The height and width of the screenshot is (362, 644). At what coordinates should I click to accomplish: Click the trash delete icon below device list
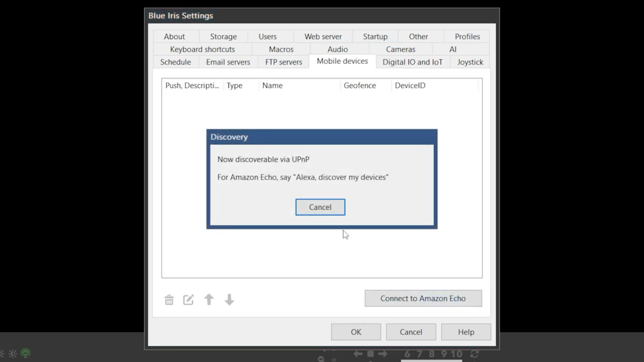(x=169, y=300)
